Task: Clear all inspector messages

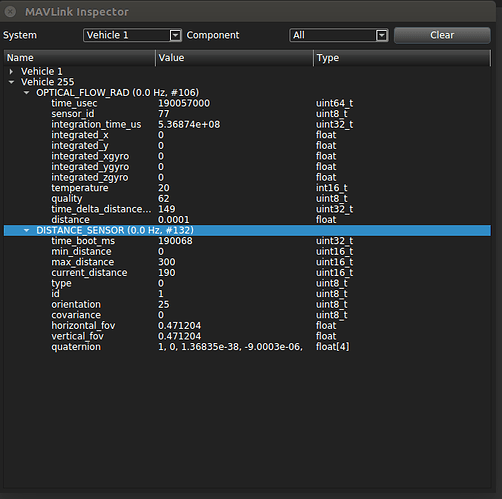Action: coord(442,35)
